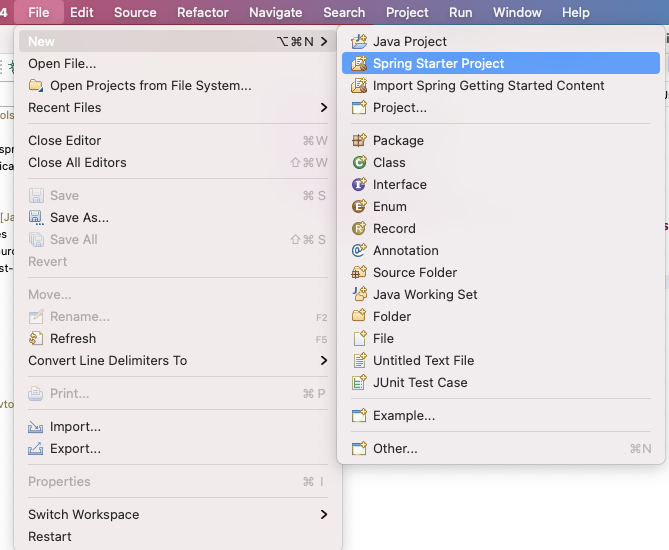The height and width of the screenshot is (550, 669).
Task: Choose Open File... from the File menu
Action: coord(177,64)
